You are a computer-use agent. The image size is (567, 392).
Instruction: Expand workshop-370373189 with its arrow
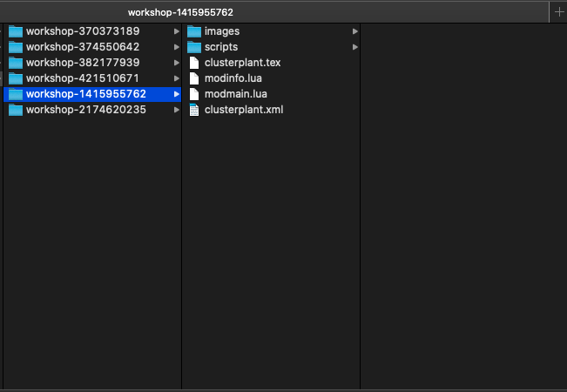click(177, 31)
